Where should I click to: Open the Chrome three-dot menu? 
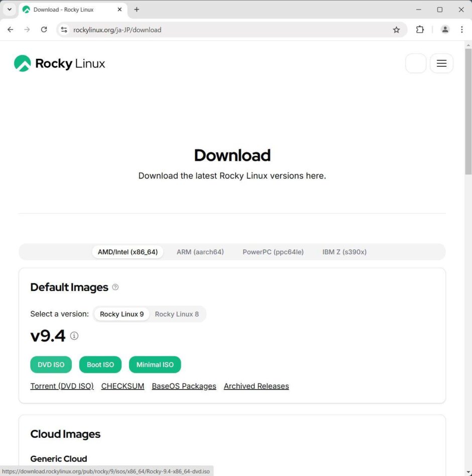461,30
